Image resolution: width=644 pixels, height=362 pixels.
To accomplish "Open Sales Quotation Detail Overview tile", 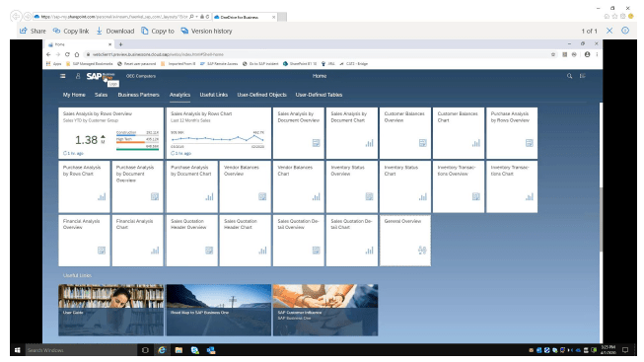I will [299, 241].
